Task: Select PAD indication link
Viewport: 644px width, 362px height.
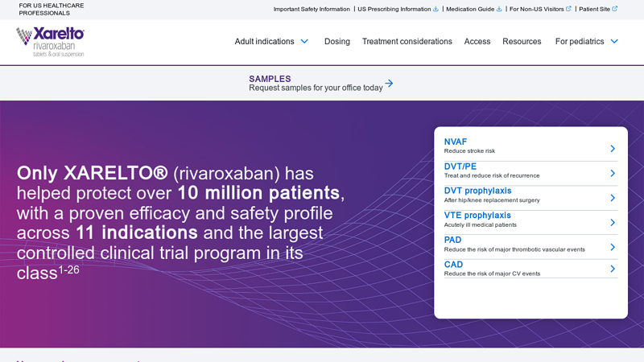Action: pyautogui.click(x=452, y=240)
